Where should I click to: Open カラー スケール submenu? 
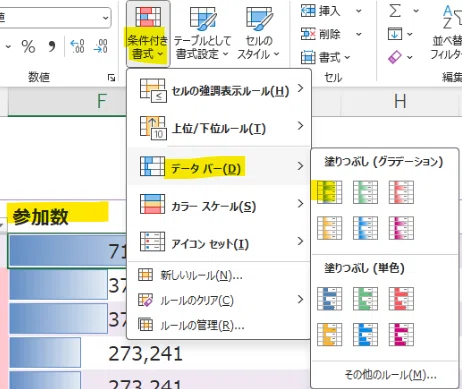tap(219, 204)
